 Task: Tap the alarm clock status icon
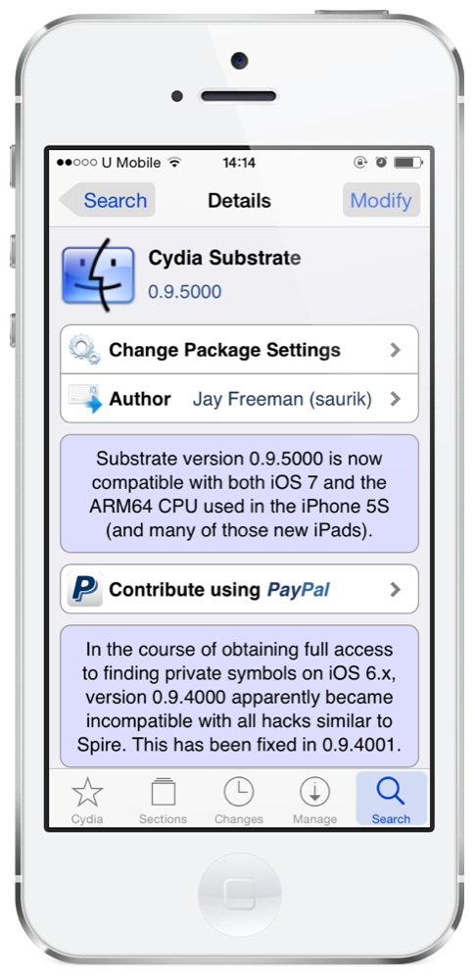click(x=381, y=163)
